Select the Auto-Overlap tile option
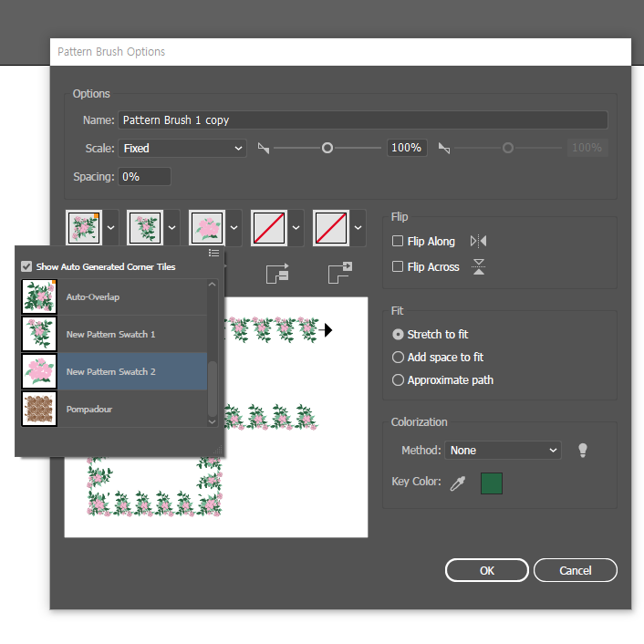 (x=114, y=297)
